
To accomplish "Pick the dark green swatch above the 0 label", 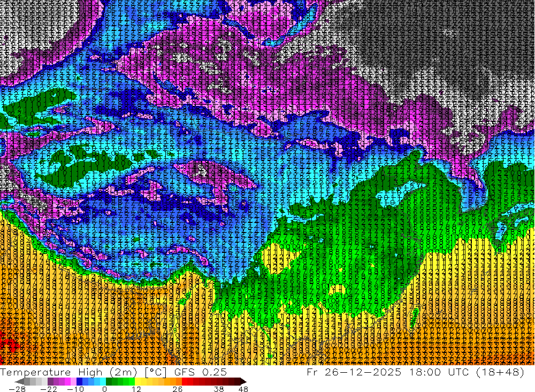I will 109,381.
